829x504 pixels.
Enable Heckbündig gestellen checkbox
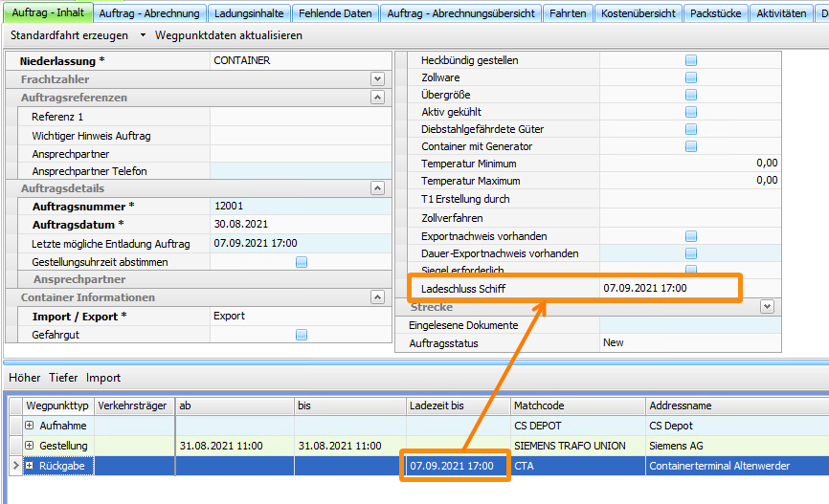(690, 60)
